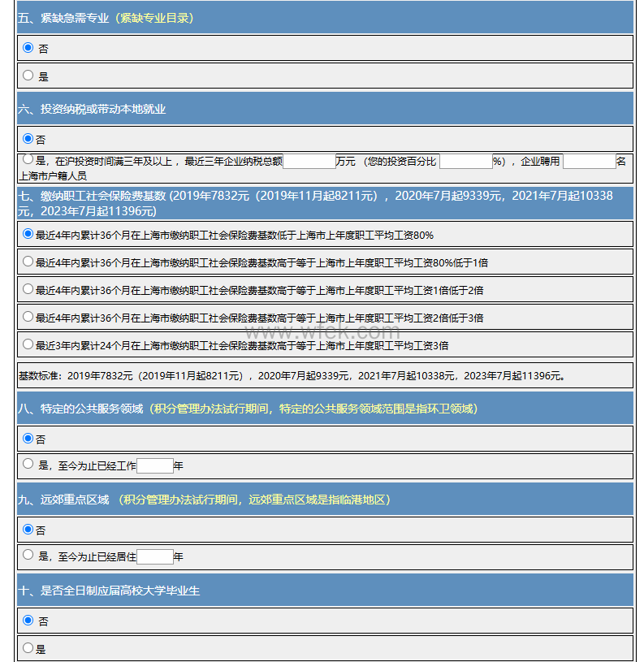Screen dimensions: 644x662
Task: Select 社保基数2倍低于3倍 option
Action: pyautogui.click(x=28, y=317)
